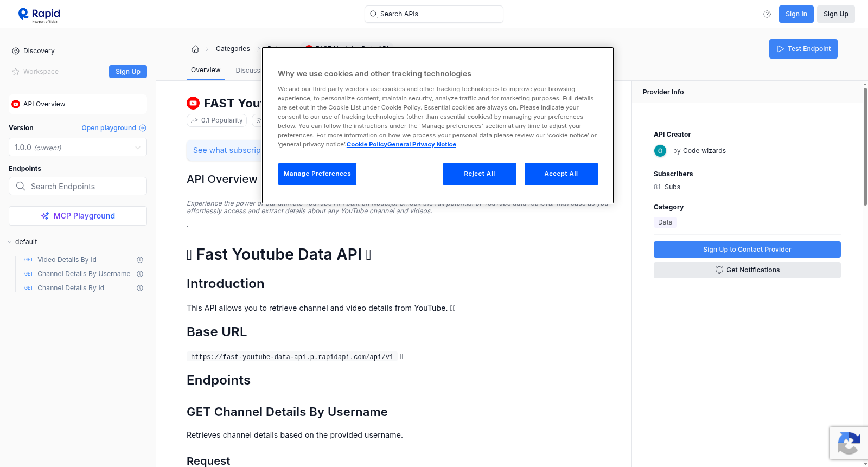Focus the Search Endpoints field
Image resolution: width=868 pixels, height=467 pixels.
(x=78, y=186)
